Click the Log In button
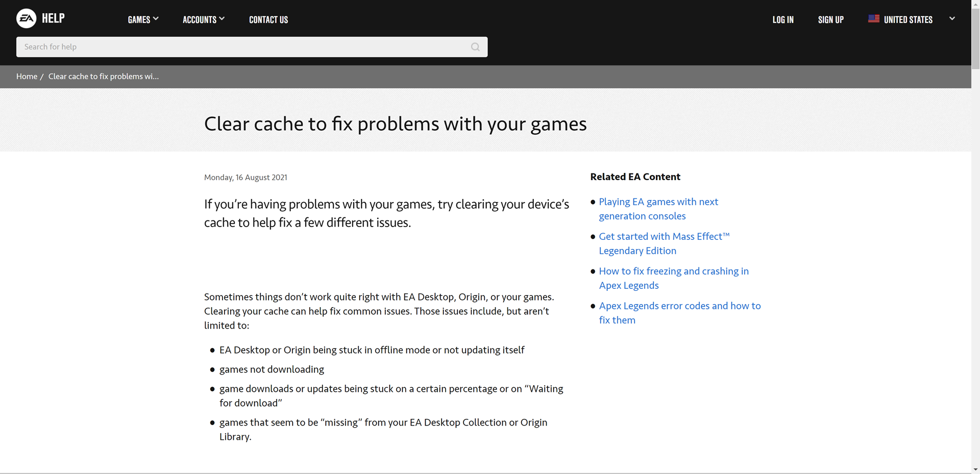 (783, 19)
